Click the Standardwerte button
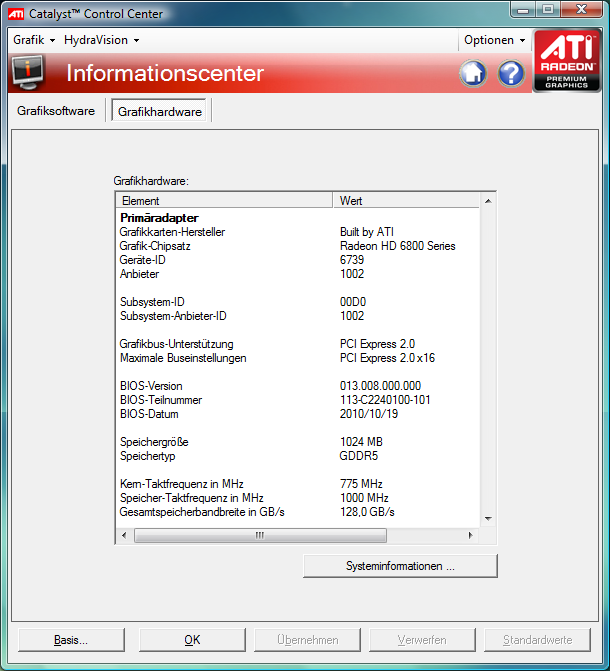The image size is (610, 671). point(537,640)
